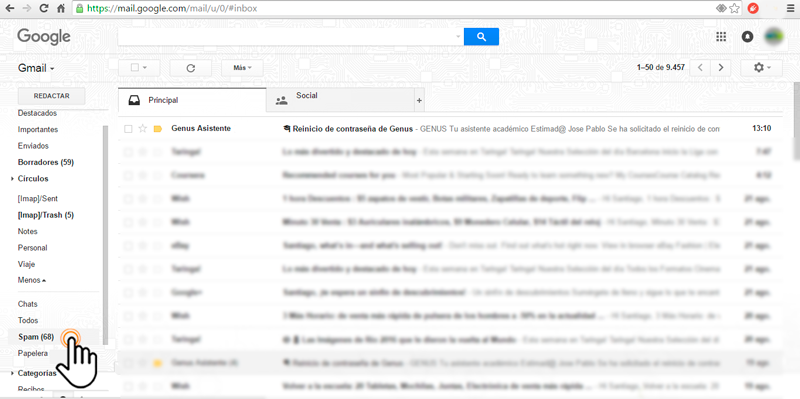Go to the next page of emails

pyautogui.click(x=720, y=68)
